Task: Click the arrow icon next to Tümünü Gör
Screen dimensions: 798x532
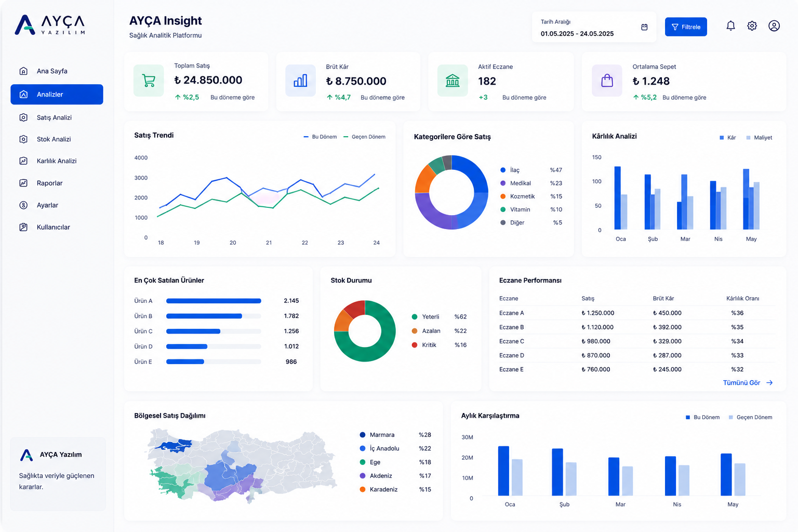Action: coord(769,383)
